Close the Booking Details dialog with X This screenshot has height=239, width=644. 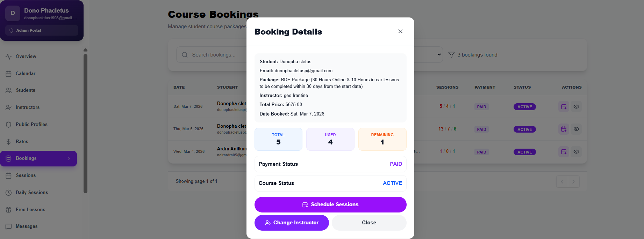pyautogui.click(x=400, y=31)
